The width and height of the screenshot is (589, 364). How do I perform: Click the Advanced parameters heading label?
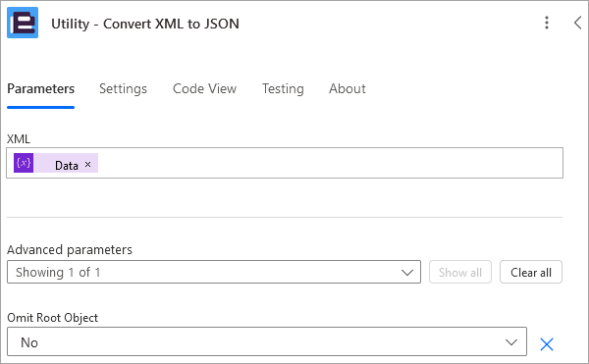tap(70, 249)
